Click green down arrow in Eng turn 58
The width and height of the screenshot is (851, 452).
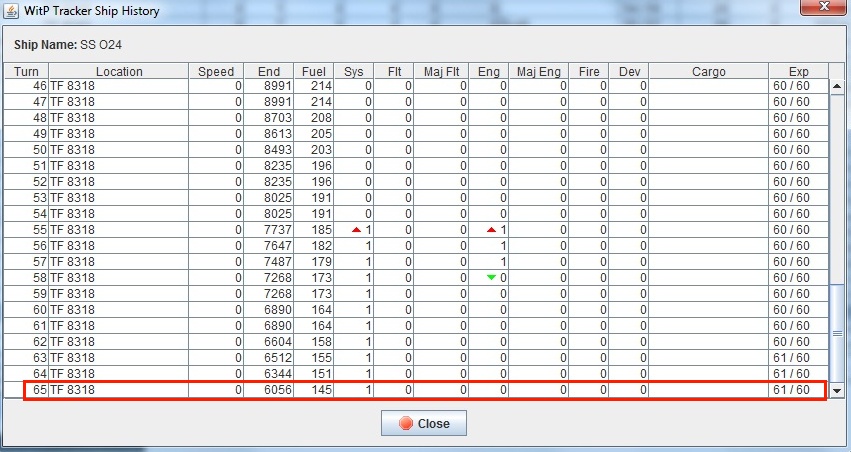pos(491,277)
